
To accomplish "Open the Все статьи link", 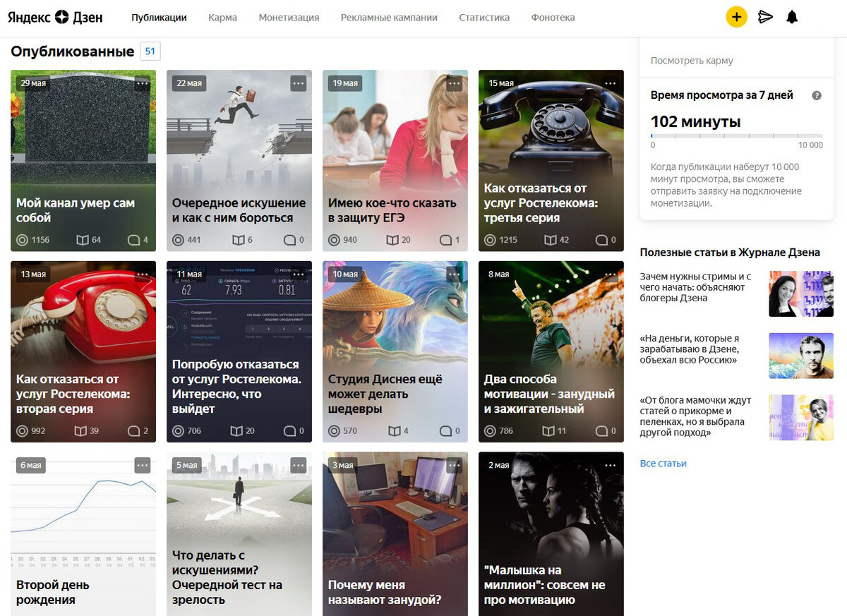I will [x=663, y=464].
